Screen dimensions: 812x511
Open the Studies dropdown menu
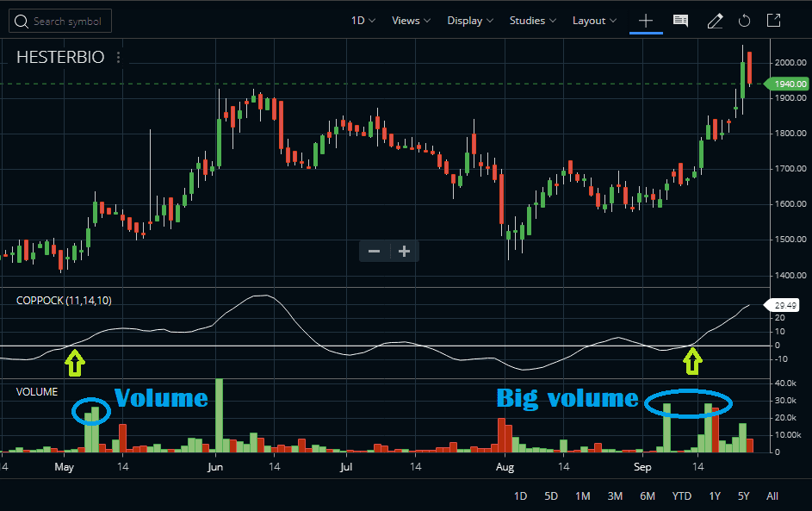pyautogui.click(x=533, y=21)
